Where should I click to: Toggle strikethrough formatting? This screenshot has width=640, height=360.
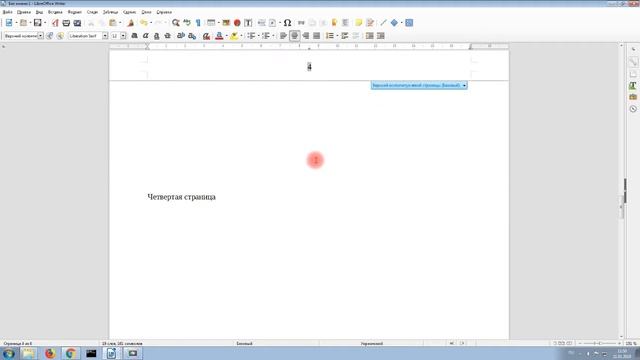(167, 36)
